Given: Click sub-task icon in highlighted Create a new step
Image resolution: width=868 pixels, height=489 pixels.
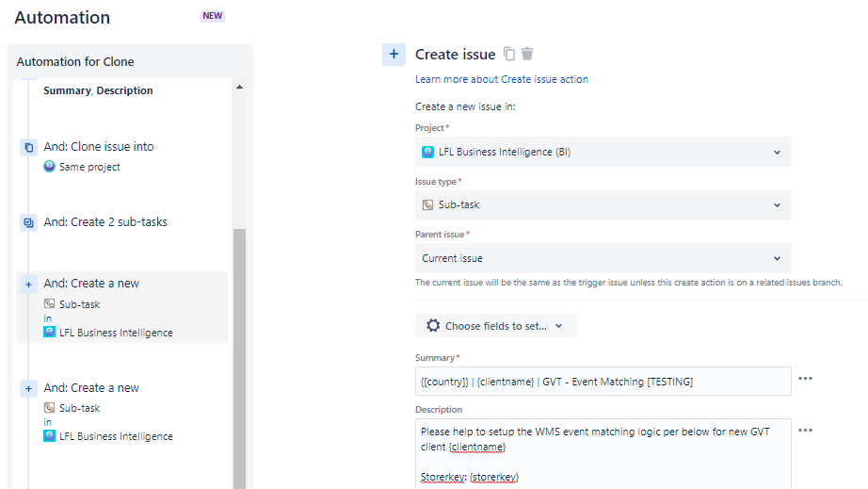Looking at the screenshot, I should click(x=49, y=303).
